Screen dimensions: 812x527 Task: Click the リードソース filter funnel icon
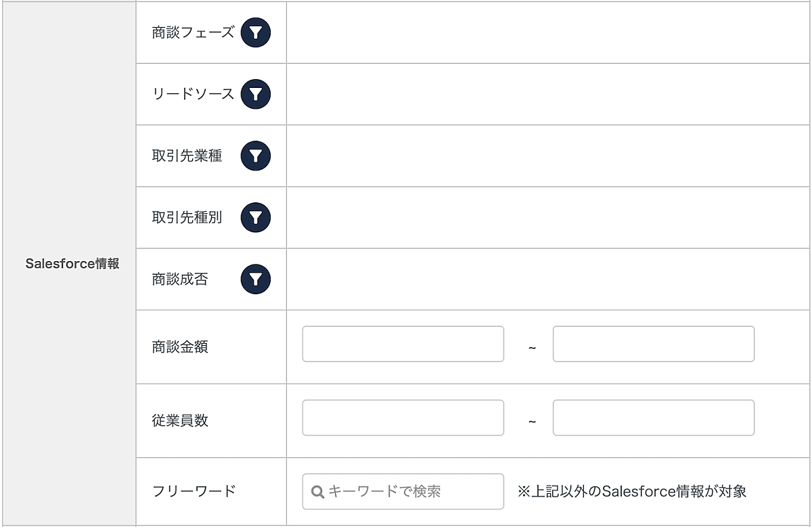[x=256, y=95]
